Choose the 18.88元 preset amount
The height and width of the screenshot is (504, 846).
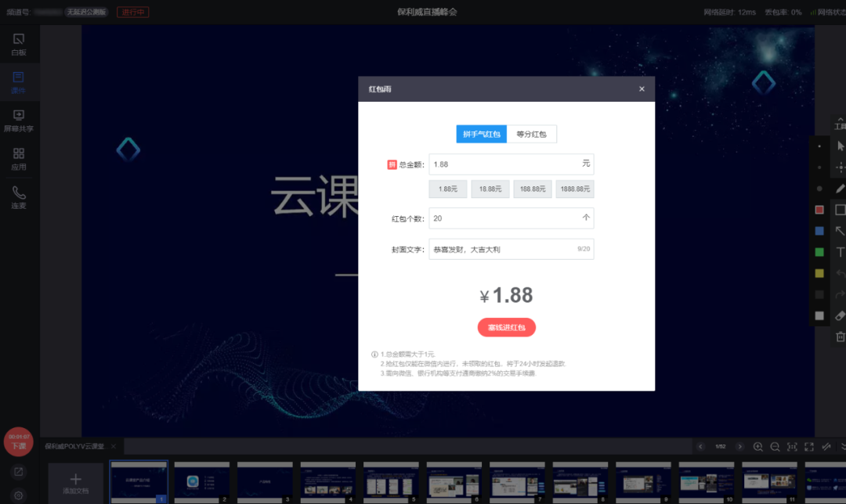point(490,189)
